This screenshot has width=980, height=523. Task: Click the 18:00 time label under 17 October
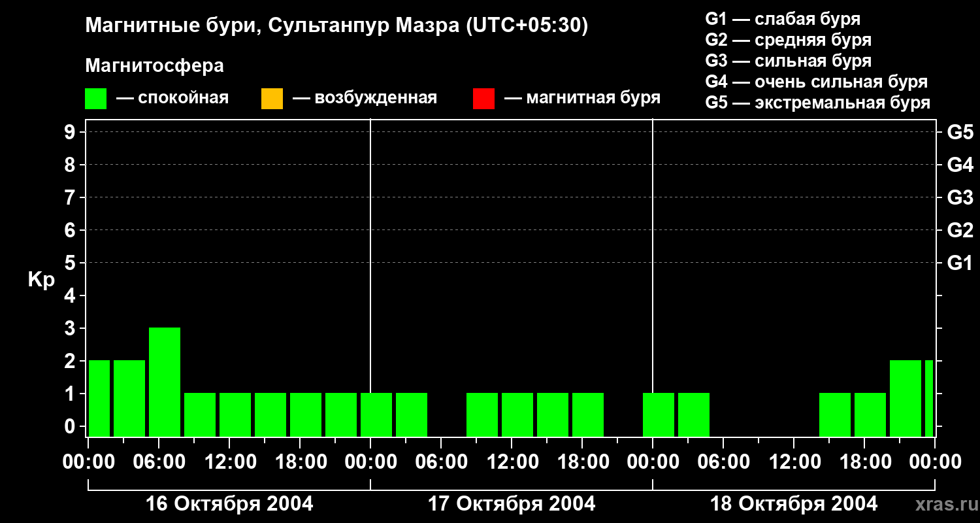click(582, 462)
